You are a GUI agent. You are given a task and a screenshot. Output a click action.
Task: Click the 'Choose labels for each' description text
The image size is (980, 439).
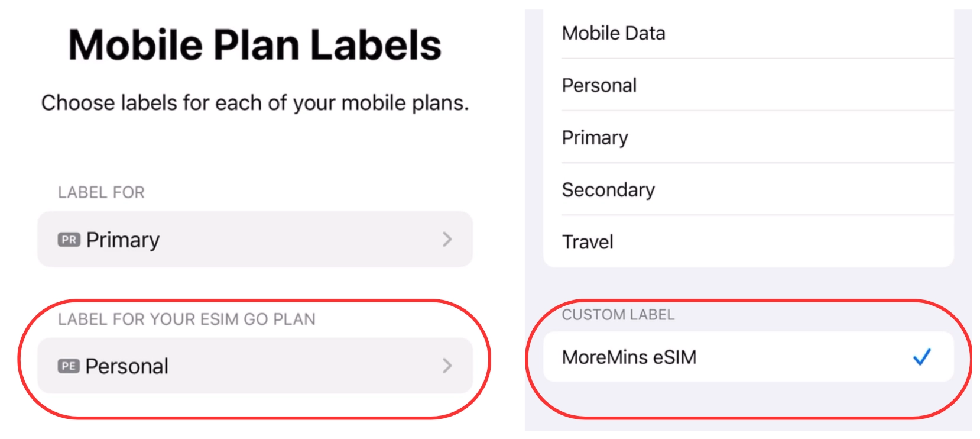(x=255, y=103)
